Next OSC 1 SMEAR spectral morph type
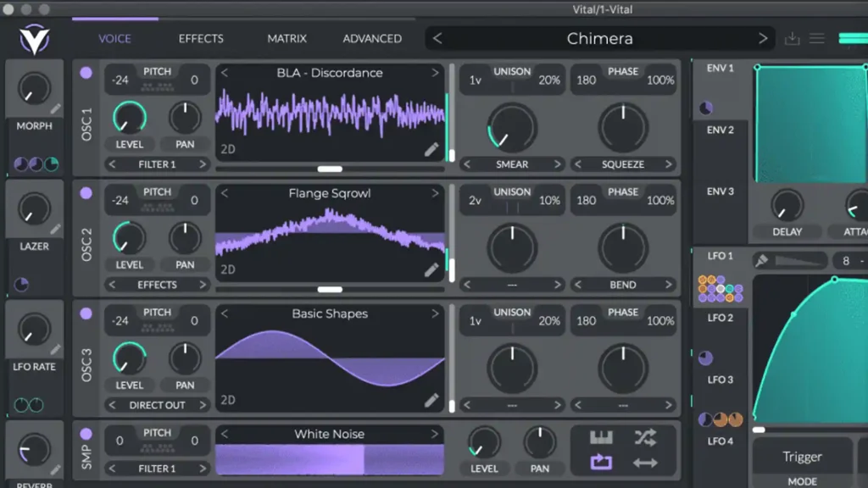The image size is (868, 488). pyautogui.click(x=558, y=164)
